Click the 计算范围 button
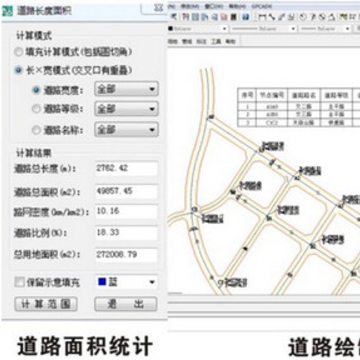Image resolution: width=360 pixels, height=360 pixels. (46, 304)
